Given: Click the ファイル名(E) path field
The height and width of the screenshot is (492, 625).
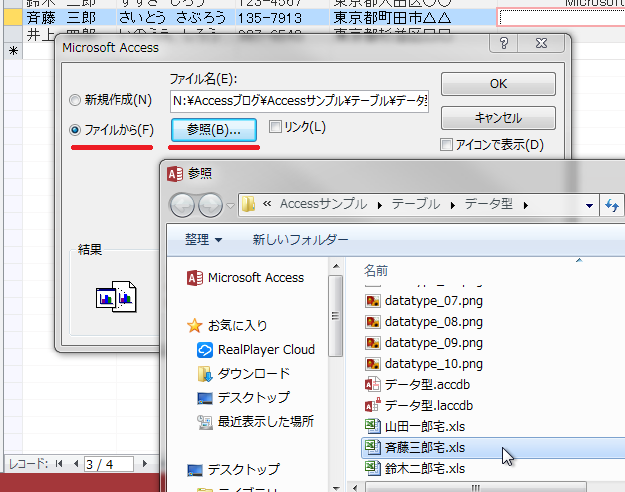Looking at the screenshot, I should (299, 101).
